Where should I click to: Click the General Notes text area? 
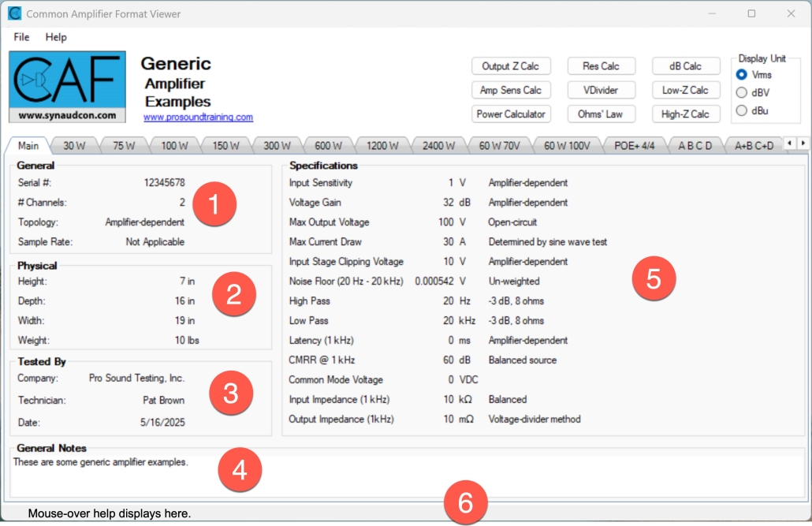(407, 476)
